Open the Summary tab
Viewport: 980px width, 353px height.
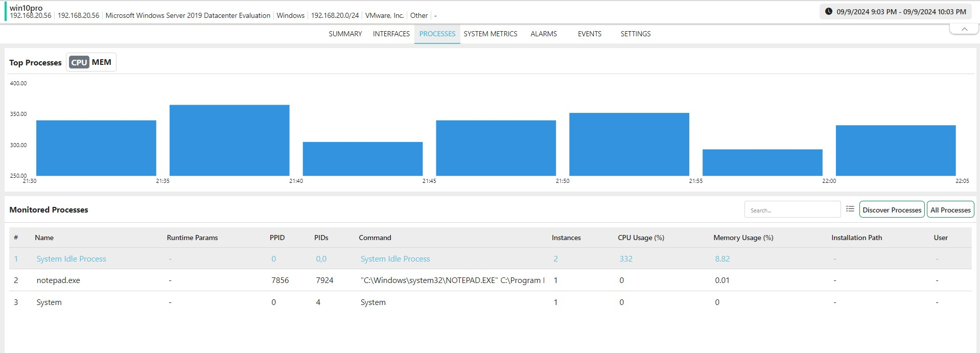(345, 34)
